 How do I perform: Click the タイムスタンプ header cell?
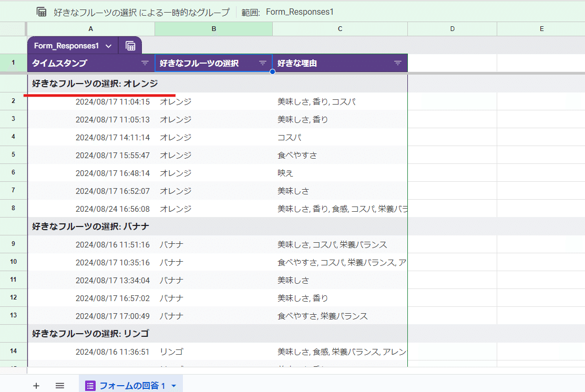[x=91, y=63]
